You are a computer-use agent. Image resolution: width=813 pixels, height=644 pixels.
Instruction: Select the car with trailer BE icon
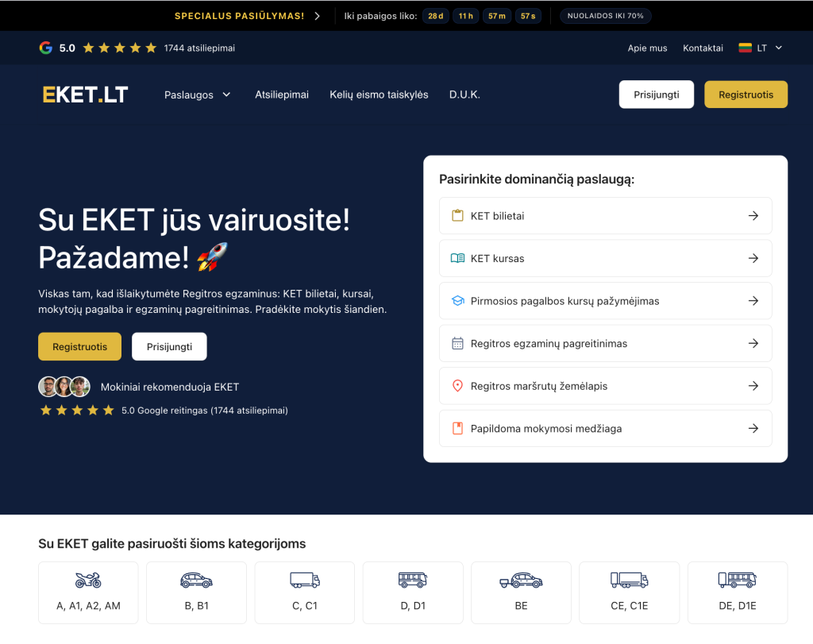click(x=521, y=580)
